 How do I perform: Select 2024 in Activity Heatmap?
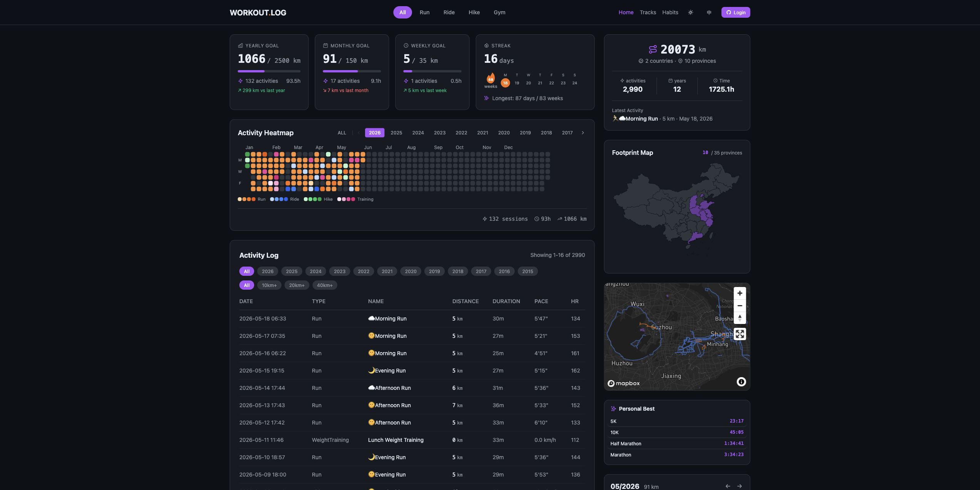coord(418,133)
